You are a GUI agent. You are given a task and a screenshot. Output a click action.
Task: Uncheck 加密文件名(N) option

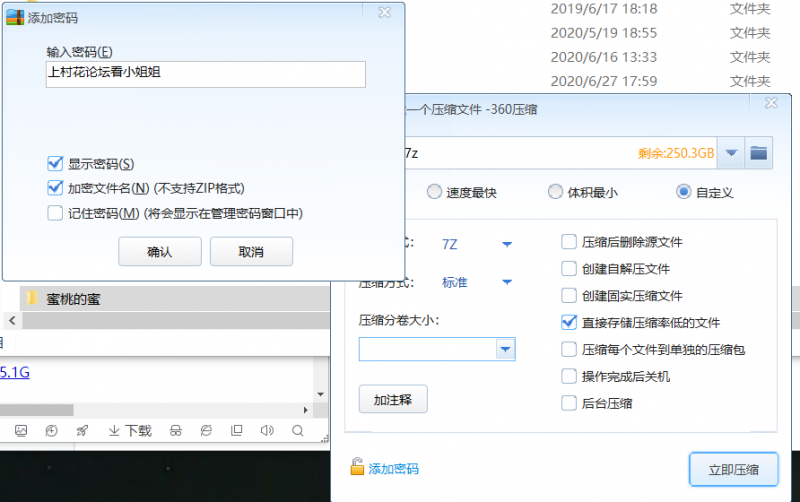point(55,188)
